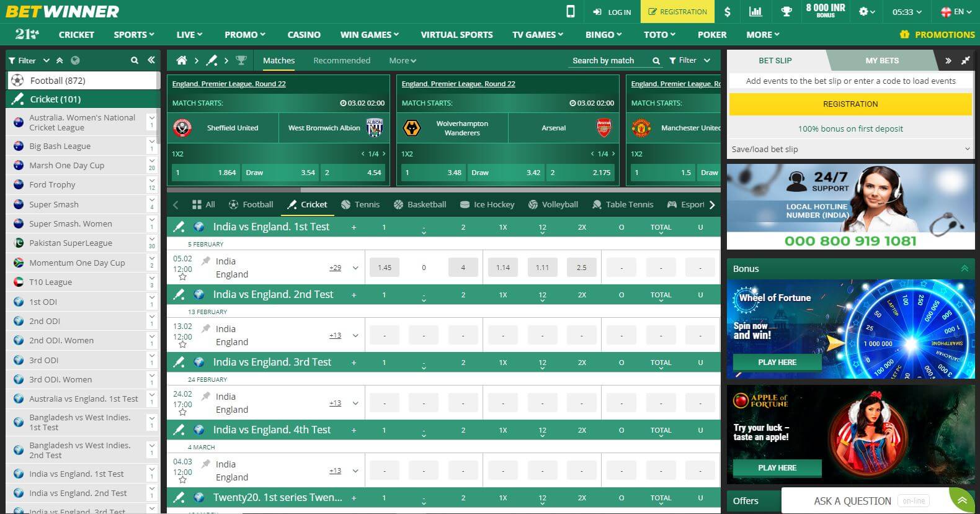Screen dimensions: 980x514
Task: Open the 05:33 time zone dropdown
Action: tap(907, 12)
